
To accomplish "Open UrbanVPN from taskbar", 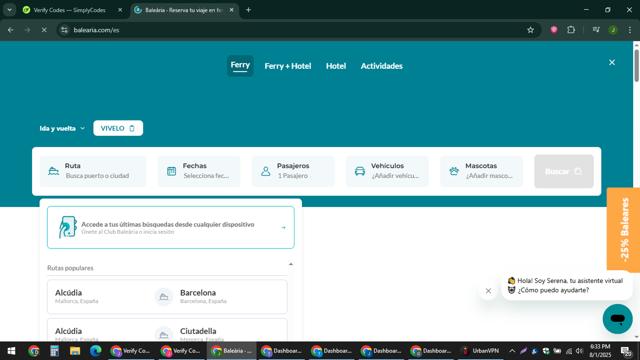I will [481, 351].
